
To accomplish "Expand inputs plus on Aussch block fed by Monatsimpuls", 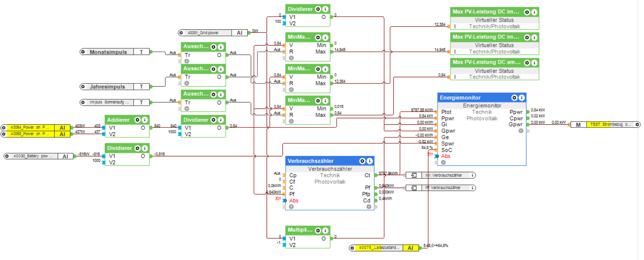I will coord(187,61).
